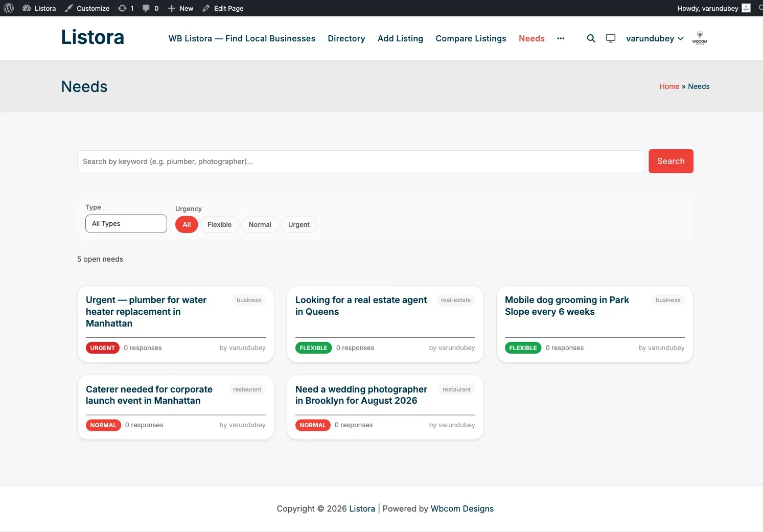Open Compare Listings from the menu
Viewport: 763px width, 532px height.
tap(471, 38)
